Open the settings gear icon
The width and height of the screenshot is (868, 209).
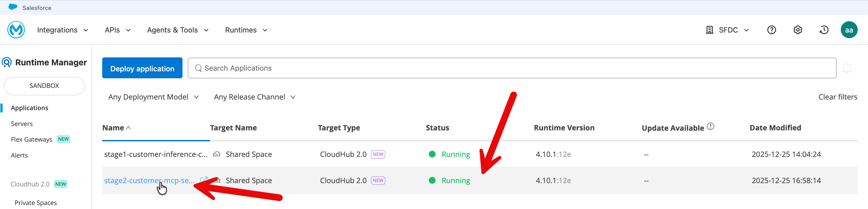798,30
